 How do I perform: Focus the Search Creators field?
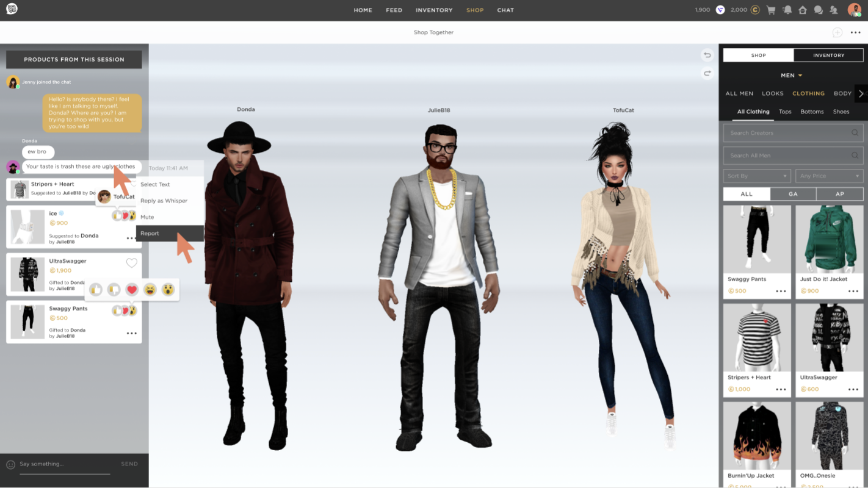(x=793, y=132)
